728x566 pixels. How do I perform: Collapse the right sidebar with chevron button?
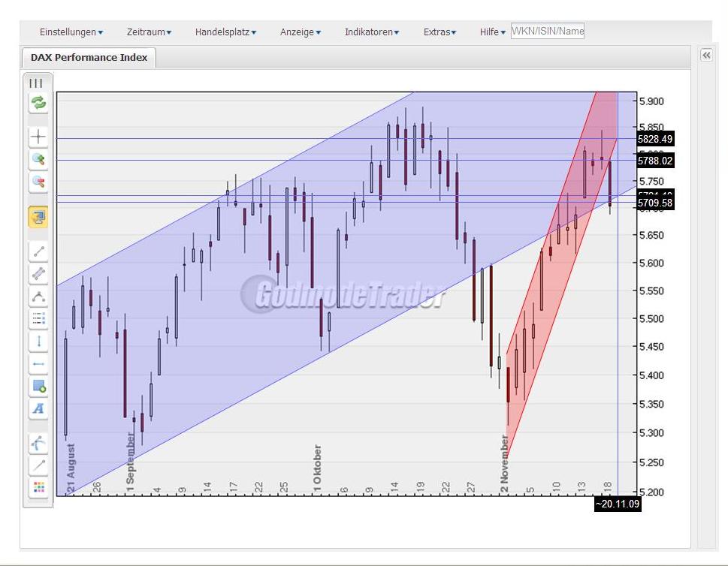pyautogui.click(x=705, y=55)
